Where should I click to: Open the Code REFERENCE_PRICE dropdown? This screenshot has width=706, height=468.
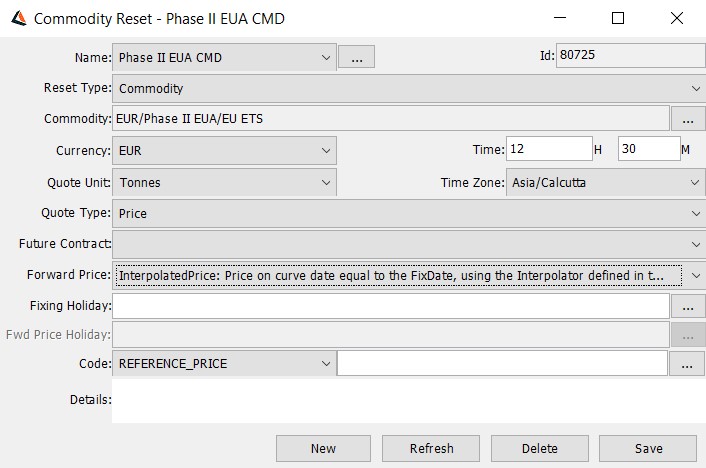click(224, 363)
